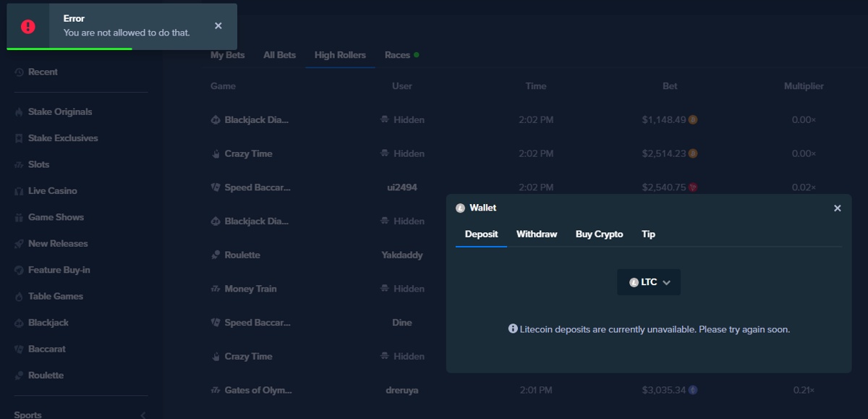Select the Tip tab in Wallet
The image size is (868, 419).
pyautogui.click(x=648, y=234)
